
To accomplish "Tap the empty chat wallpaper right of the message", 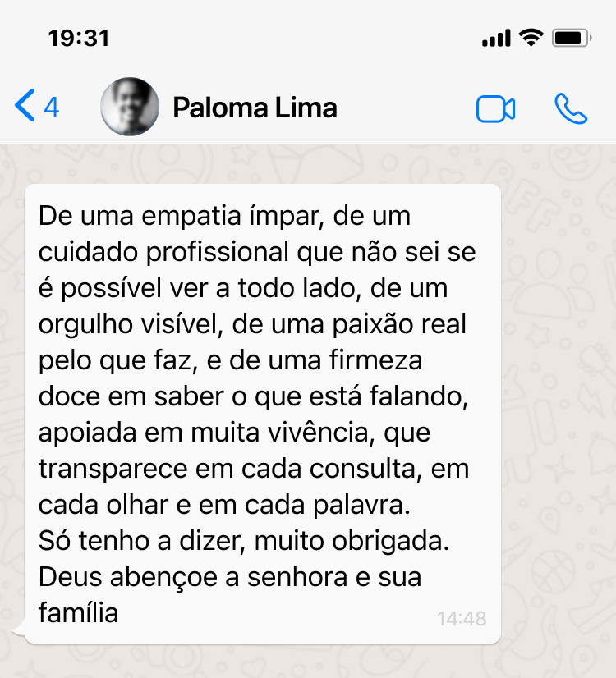I will click(558, 410).
